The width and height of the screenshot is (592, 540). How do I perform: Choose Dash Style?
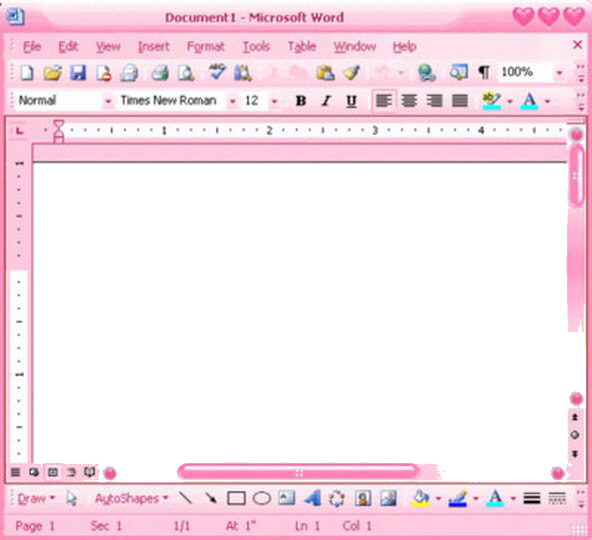pyautogui.click(x=557, y=498)
